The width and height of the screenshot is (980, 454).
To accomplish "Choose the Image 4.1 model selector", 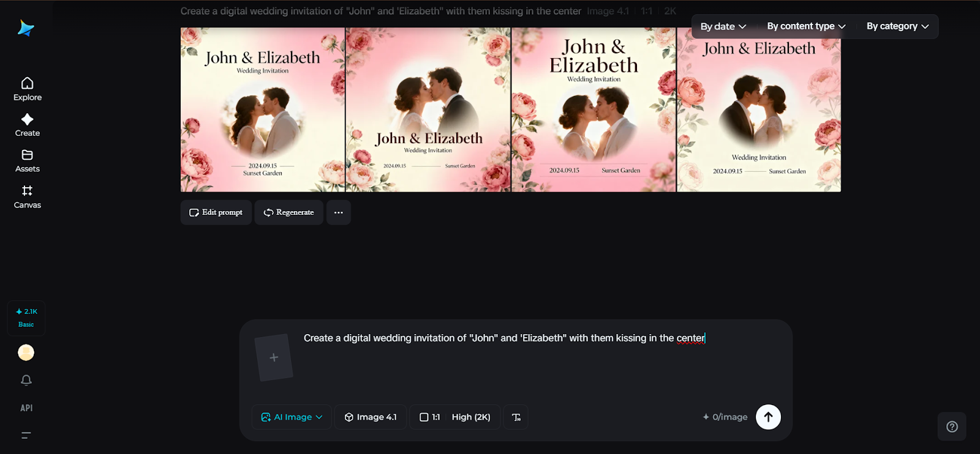I will (371, 417).
